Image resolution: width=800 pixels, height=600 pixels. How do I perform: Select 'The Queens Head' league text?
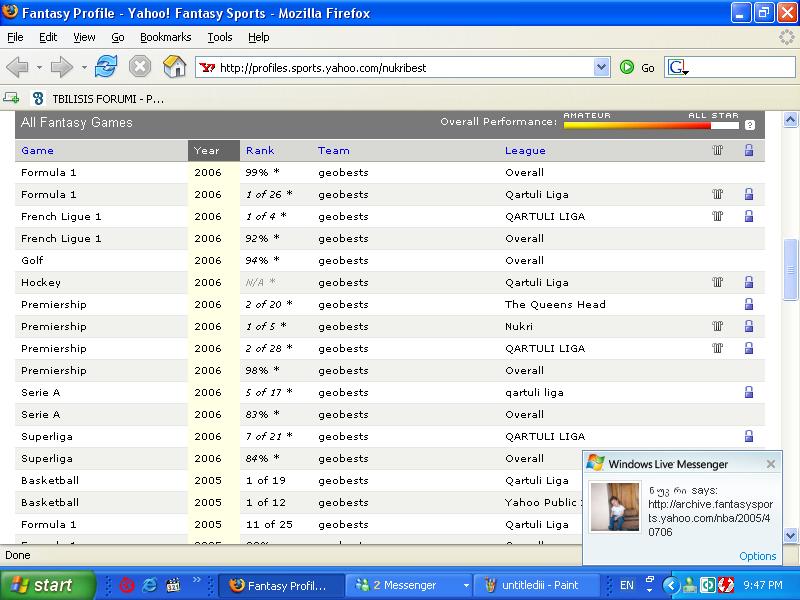(x=555, y=305)
